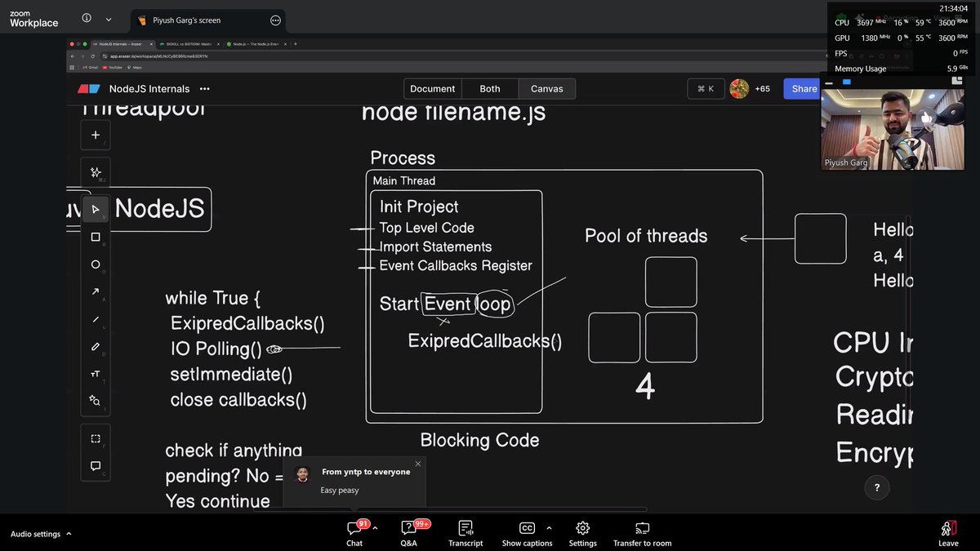
Task: Click the Eraser logo
Action: coord(88,89)
